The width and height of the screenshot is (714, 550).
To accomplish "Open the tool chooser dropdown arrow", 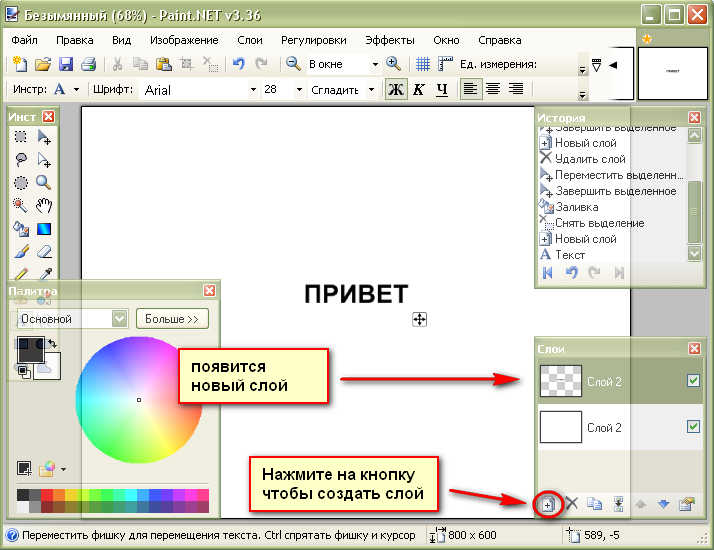I will pos(76,89).
